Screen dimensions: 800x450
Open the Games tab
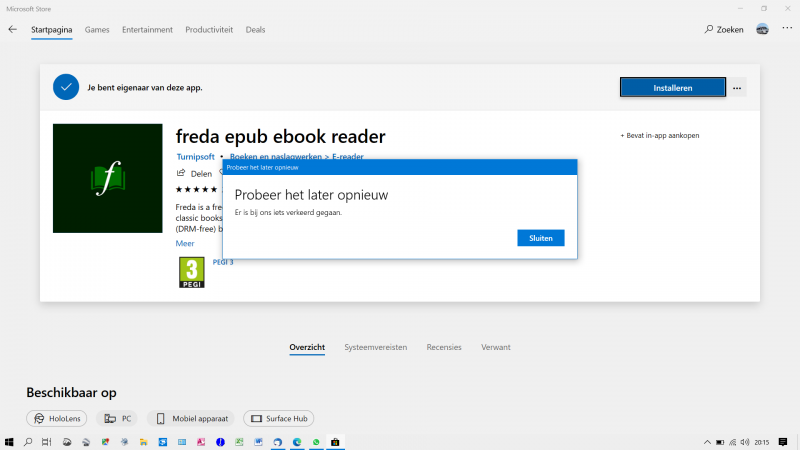click(97, 30)
